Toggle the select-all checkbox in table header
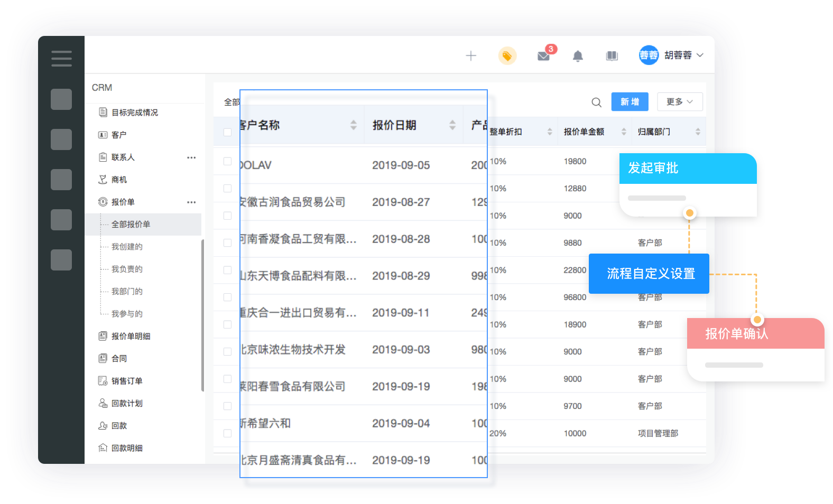Image resolution: width=833 pixels, height=504 pixels. pos(227,132)
